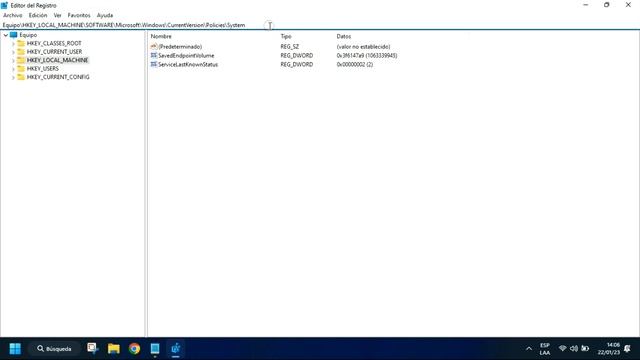Expand HKEY_LOCAL_MACHINE tree node
Screen dimensions: 640x360
coord(13,60)
